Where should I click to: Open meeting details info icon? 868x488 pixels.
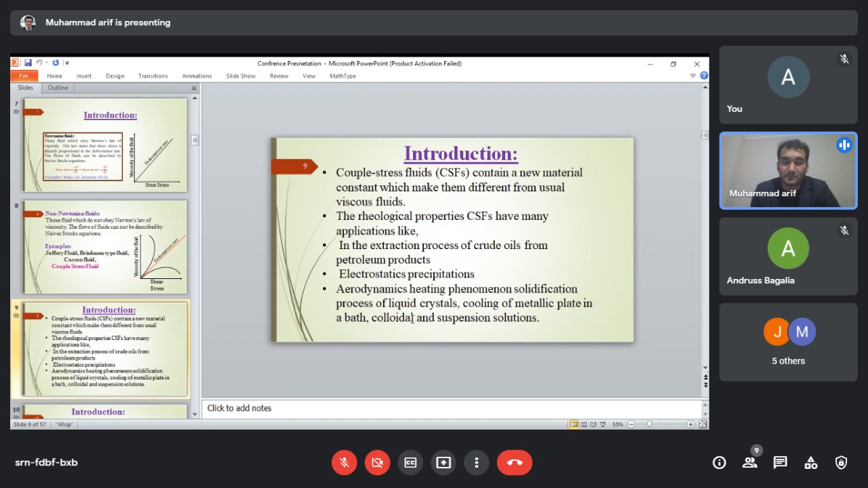pos(719,462)
